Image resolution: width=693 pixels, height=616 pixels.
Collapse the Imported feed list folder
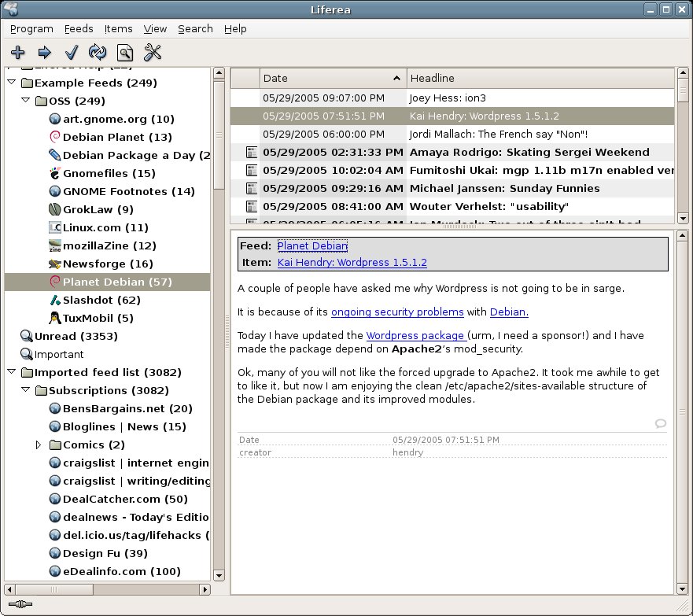[x=12, y=372]
